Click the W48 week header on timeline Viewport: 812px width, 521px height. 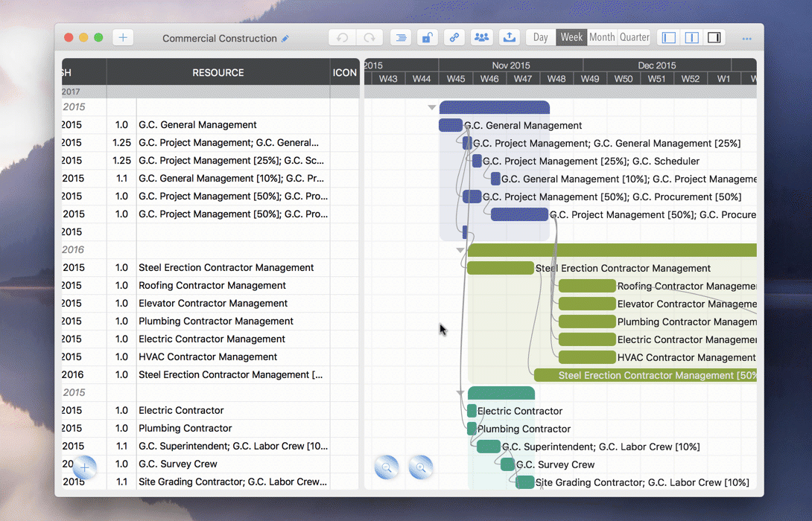coord(556,79)
